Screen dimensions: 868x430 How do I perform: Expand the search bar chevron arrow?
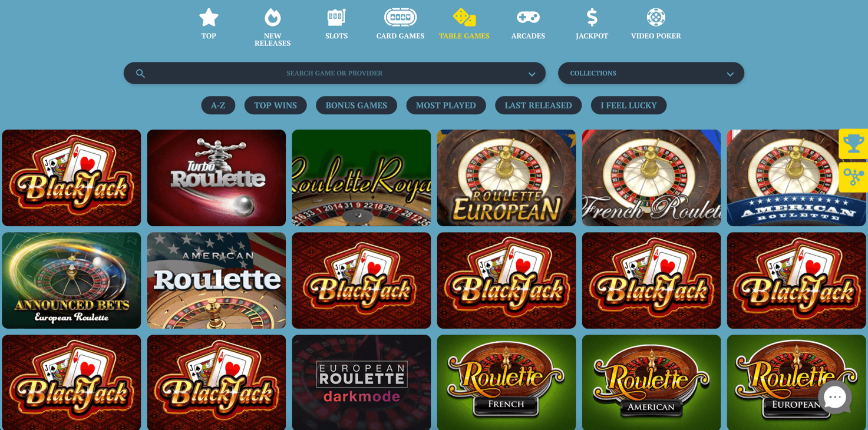(x=532, y=74)
